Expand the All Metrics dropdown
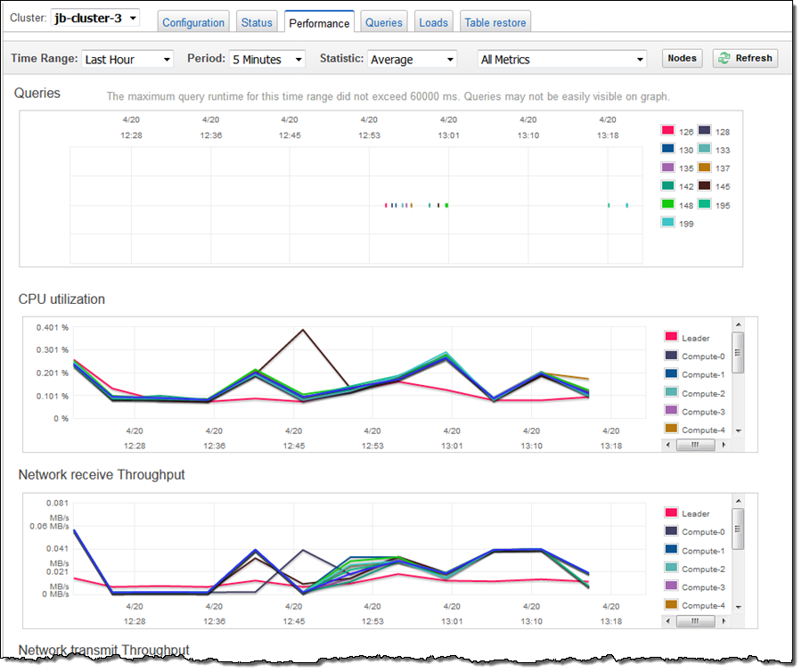Image resolution: width=802 pixels, height=672 pixels. coord(561,59)
